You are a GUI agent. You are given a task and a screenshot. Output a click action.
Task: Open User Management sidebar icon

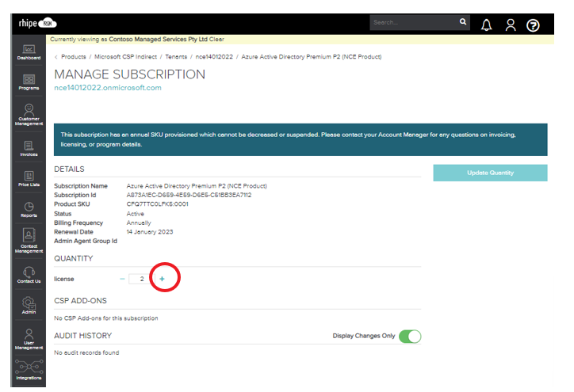pos(29,339)
